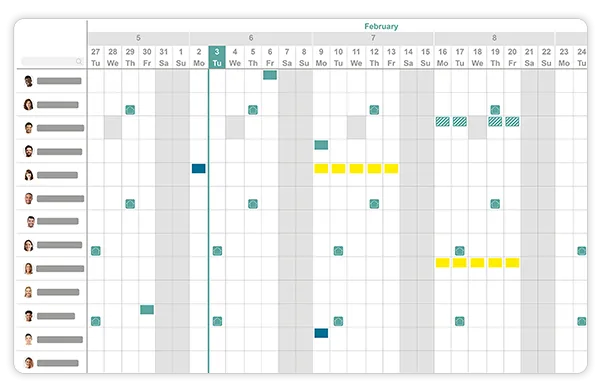Open the hatched teal block on Thursday 19

pos(495,122)
